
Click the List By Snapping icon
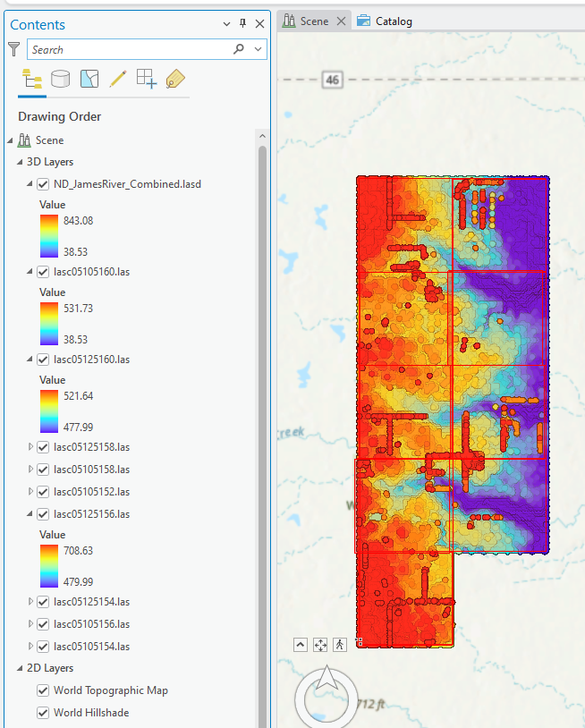click(x=146, y=79)
